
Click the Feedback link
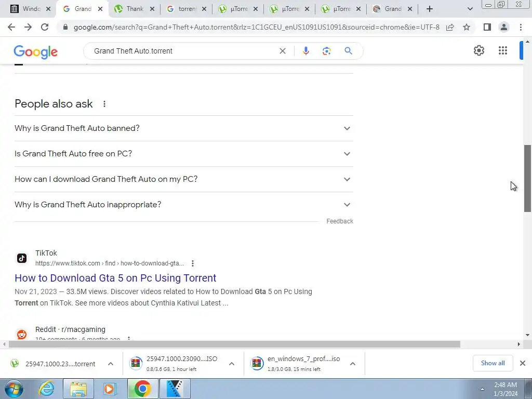[x=340, y=221]
